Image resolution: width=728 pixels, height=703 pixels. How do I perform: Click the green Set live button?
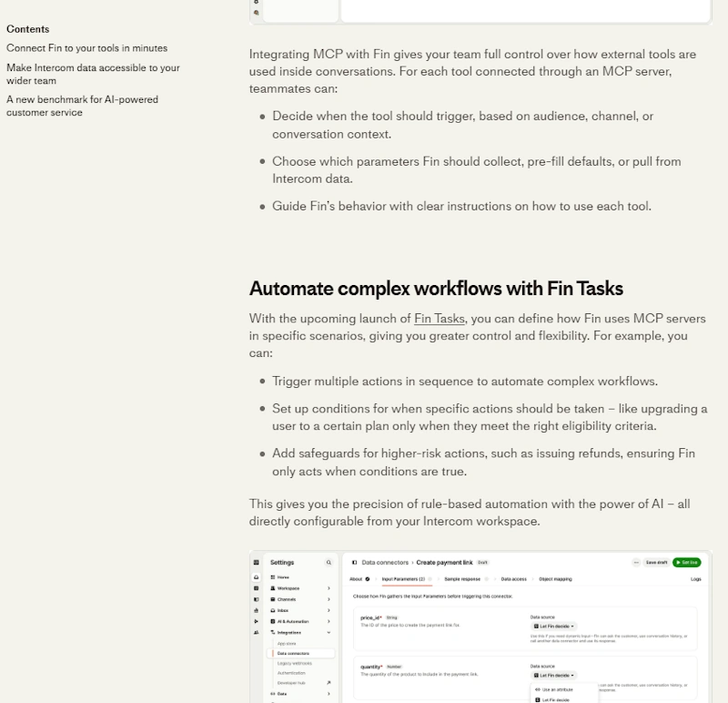pyautogui.click(x=686, y=562)
